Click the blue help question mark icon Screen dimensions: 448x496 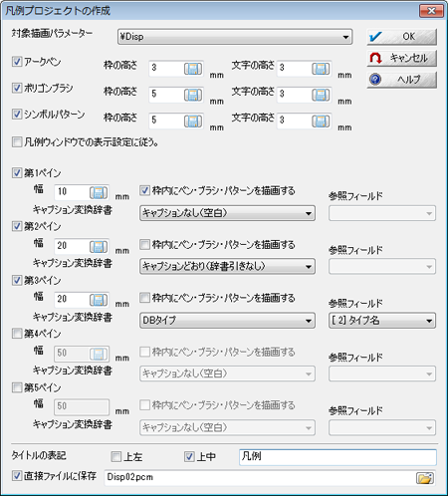pyautogui.click(x=375, y=80)
